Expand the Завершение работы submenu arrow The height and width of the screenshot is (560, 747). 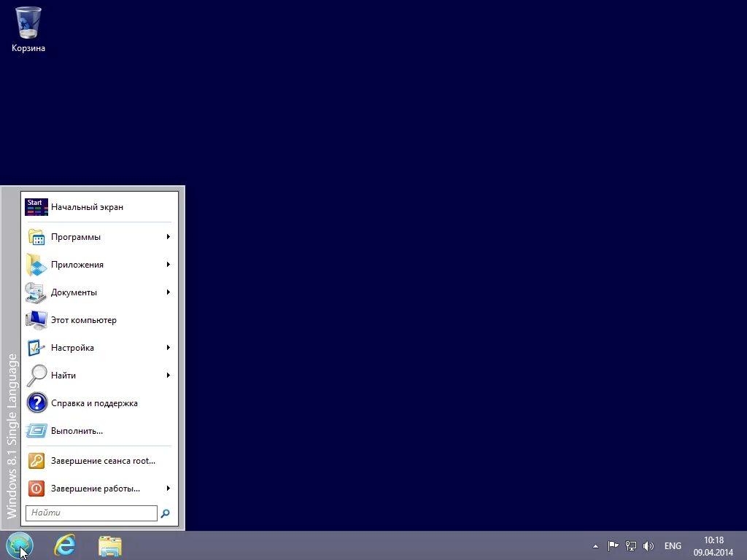(169, 488)
